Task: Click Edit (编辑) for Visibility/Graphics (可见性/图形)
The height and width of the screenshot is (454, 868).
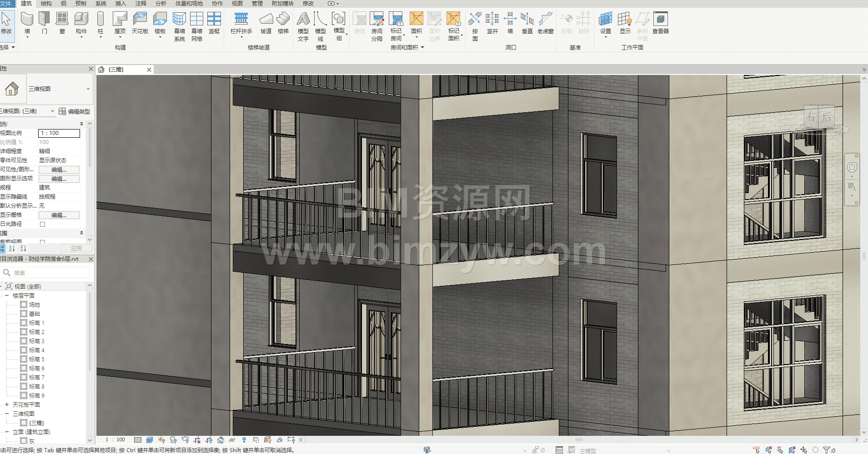Action: pos(59,170)
